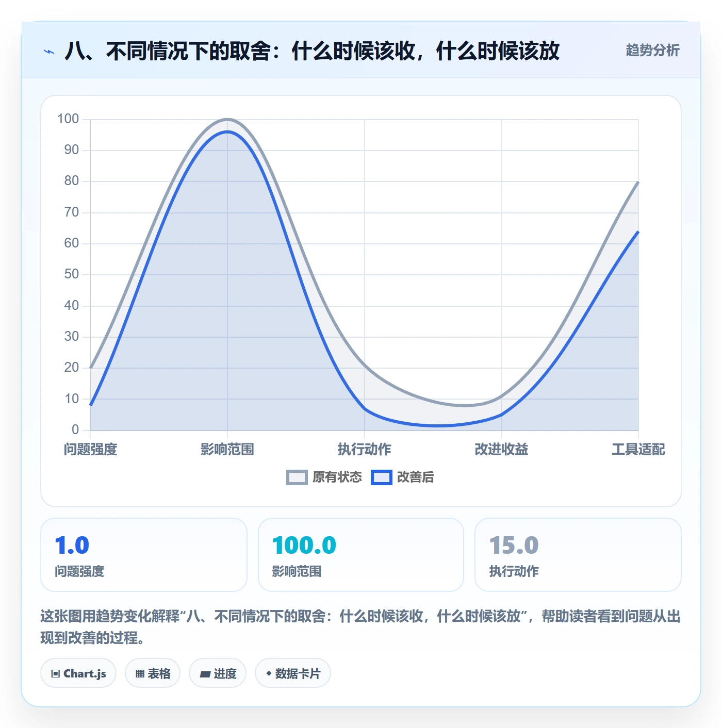Click the 0 y-axis tick label
The image size is (722, 728).
click(75, 429)
